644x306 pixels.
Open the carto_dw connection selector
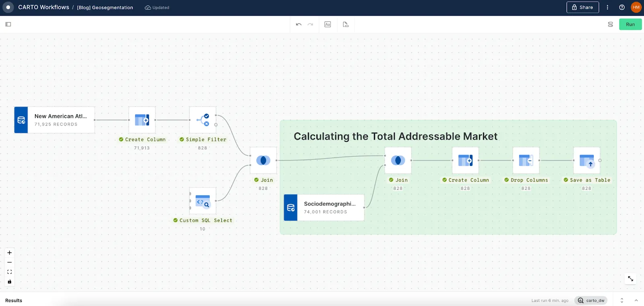(591, 300)
